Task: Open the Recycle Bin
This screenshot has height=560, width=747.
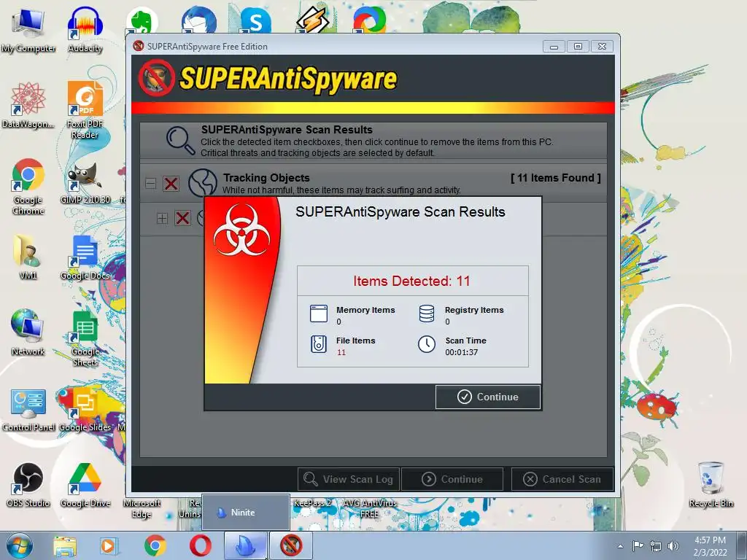Action: coord(711,484)
